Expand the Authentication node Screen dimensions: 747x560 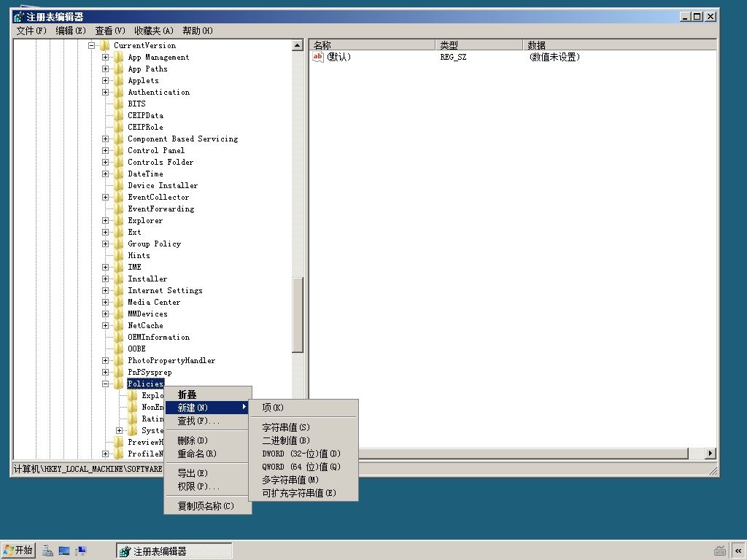pos(105,93)
